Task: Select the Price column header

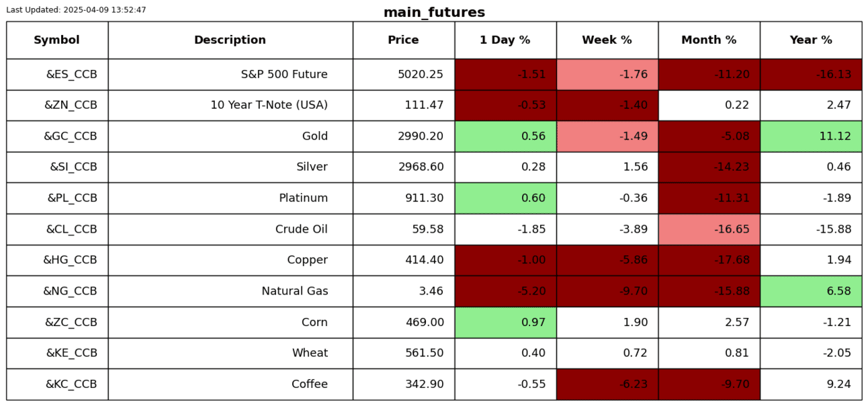Action: [x=403, y=40]
